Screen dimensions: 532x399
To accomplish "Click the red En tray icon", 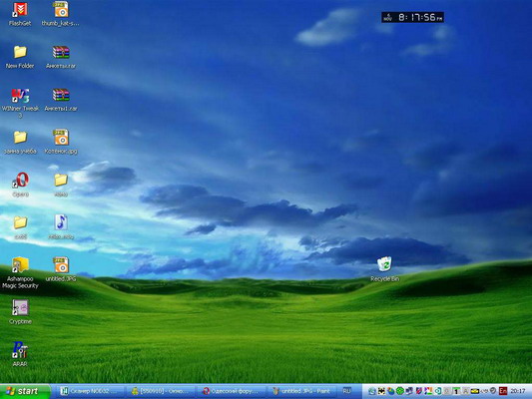I will (503, 391).
